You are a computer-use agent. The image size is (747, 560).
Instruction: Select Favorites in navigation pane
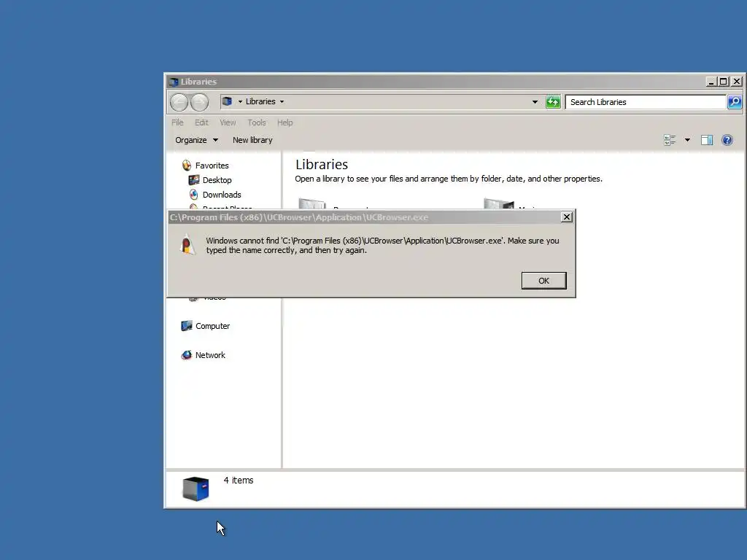coord(212,166)
